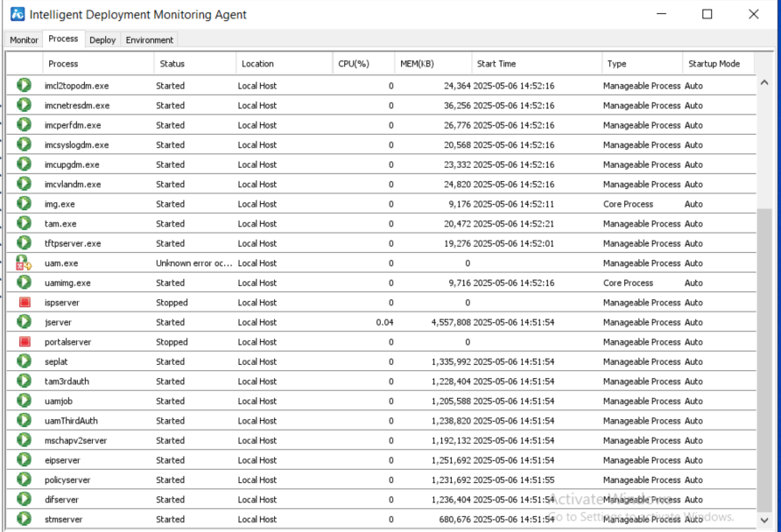Switch to the Monitor tab
Viewport: 781px width, 532px height.
tap(24, 40)
